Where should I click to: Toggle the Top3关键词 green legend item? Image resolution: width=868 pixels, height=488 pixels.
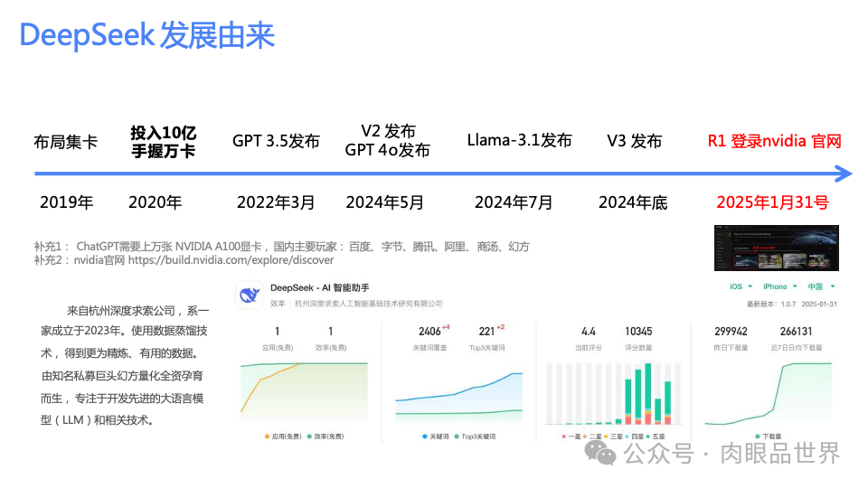(475, 436)
